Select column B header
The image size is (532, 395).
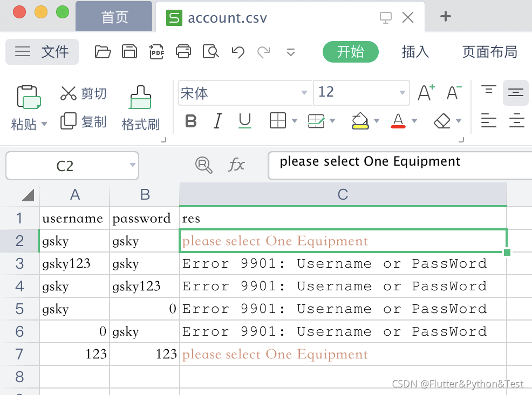[x=145, y=194]
